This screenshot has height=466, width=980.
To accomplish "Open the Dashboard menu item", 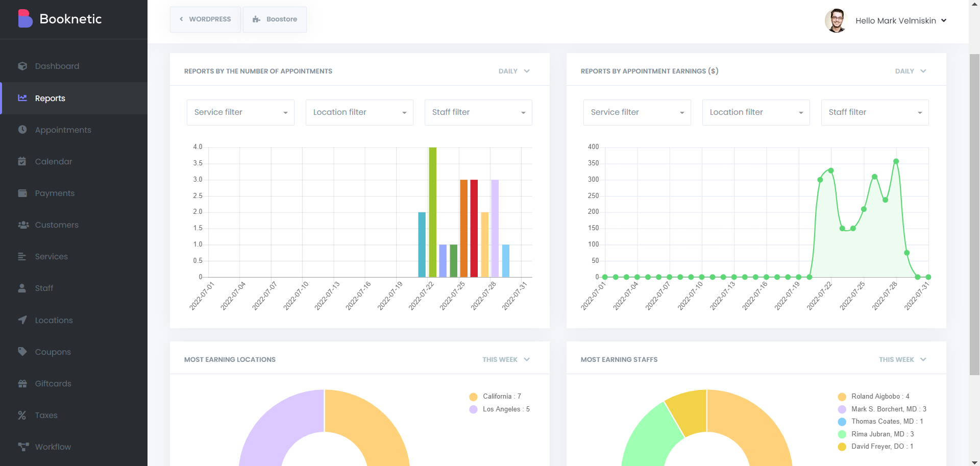I will tap(73, 66).
